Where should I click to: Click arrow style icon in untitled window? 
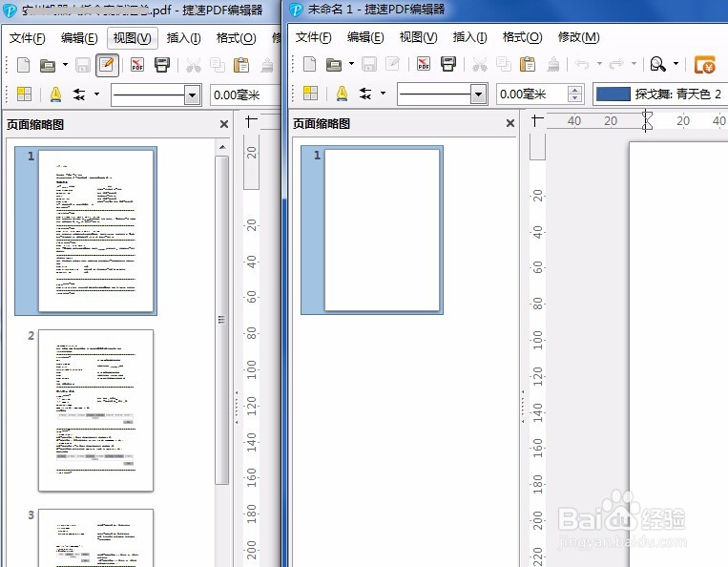[x=365, y=94]
